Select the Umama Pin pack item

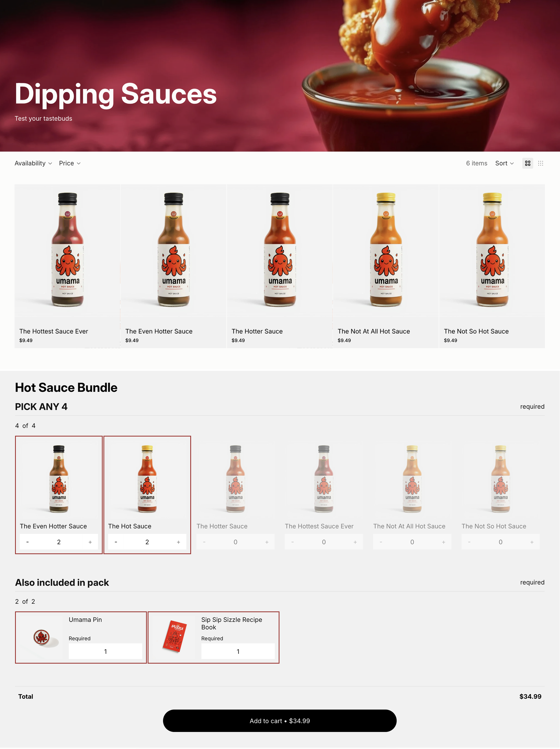[81, 638]
